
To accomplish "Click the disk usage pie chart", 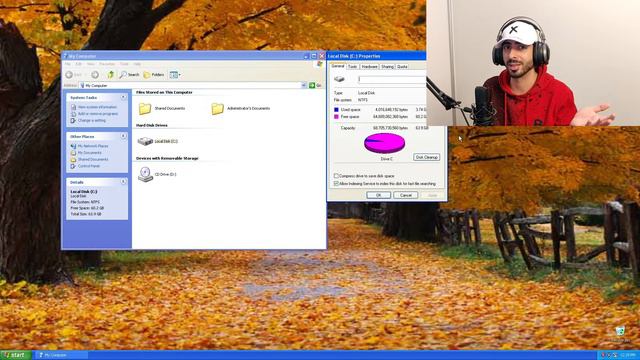I will 384,143.
